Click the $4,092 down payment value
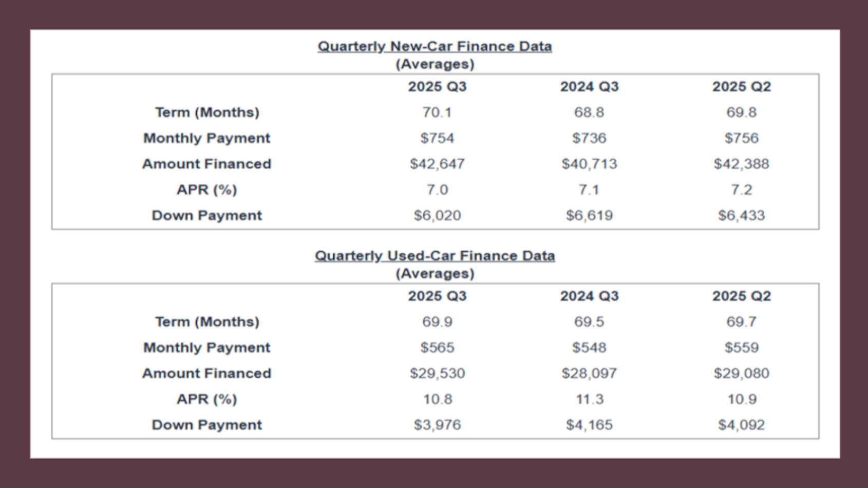 (x=741, y=425)
